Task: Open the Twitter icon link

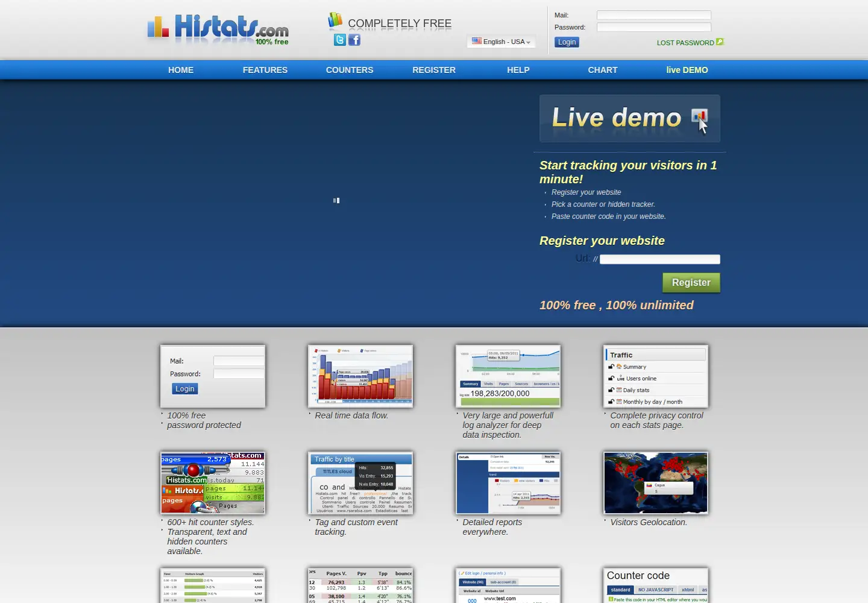Action: click(340, 40)
